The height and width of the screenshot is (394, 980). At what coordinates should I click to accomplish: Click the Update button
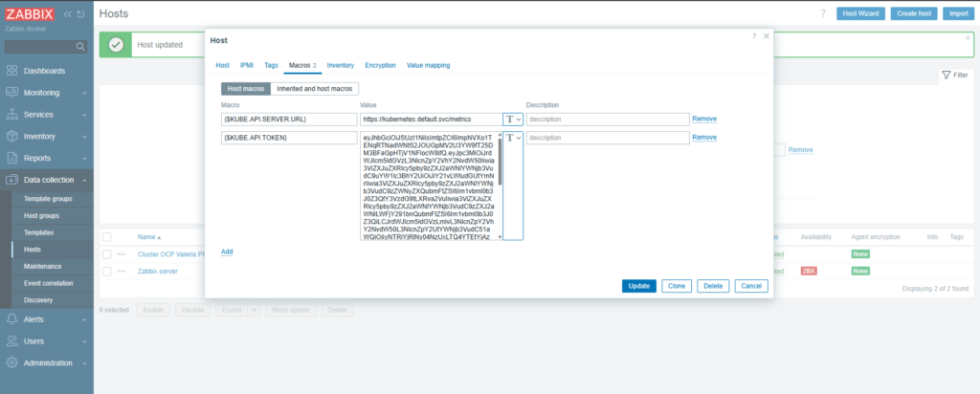[x=638, y=286]
